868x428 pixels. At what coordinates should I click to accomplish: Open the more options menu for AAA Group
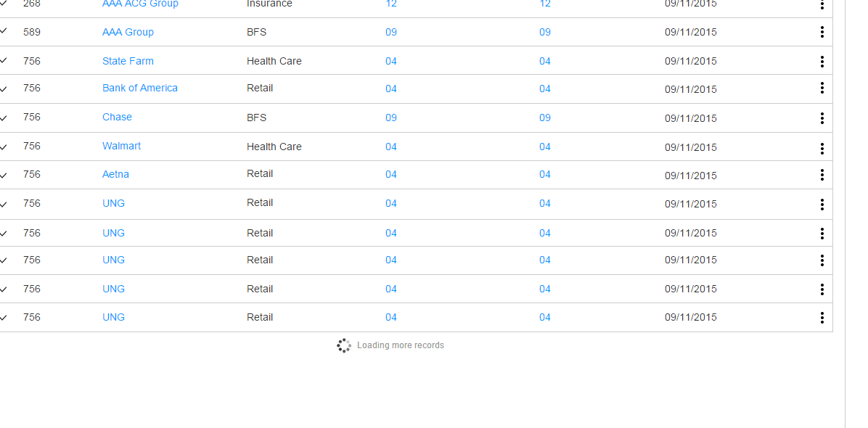click(x=822, y=32)
